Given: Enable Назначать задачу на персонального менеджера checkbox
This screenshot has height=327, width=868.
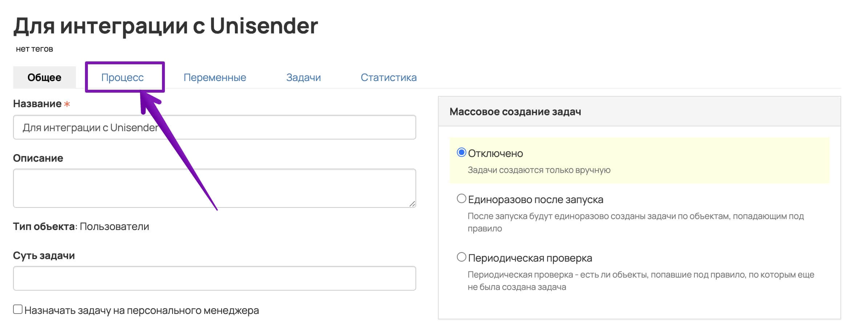Looking at the screenshot, I should click(x=18, y=309).
